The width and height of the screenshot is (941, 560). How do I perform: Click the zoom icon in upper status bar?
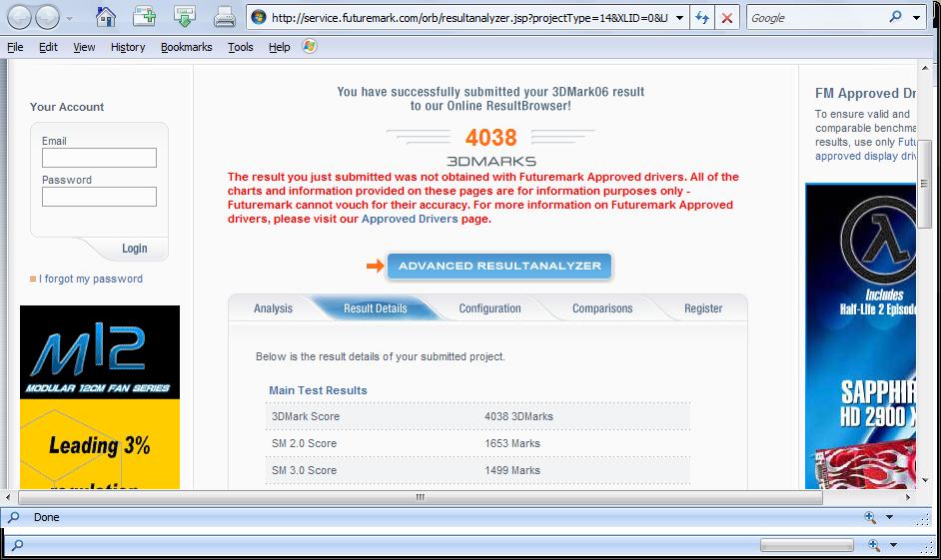[x=870, y=517]
